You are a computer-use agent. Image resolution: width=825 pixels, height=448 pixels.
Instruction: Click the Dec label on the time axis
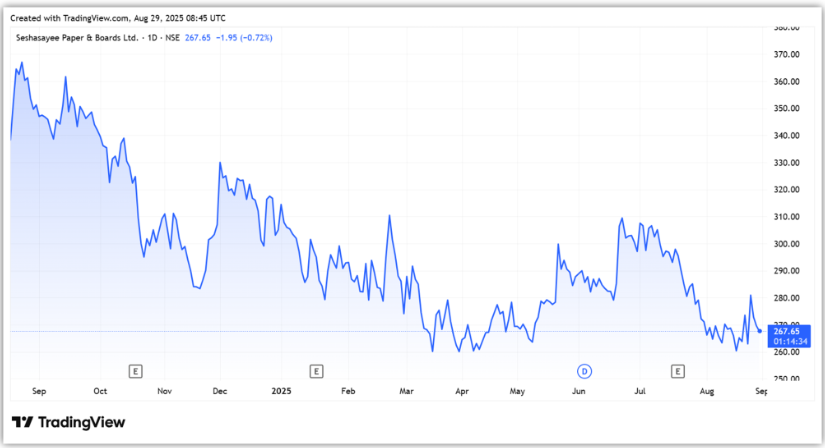click(x=220, y=393)
